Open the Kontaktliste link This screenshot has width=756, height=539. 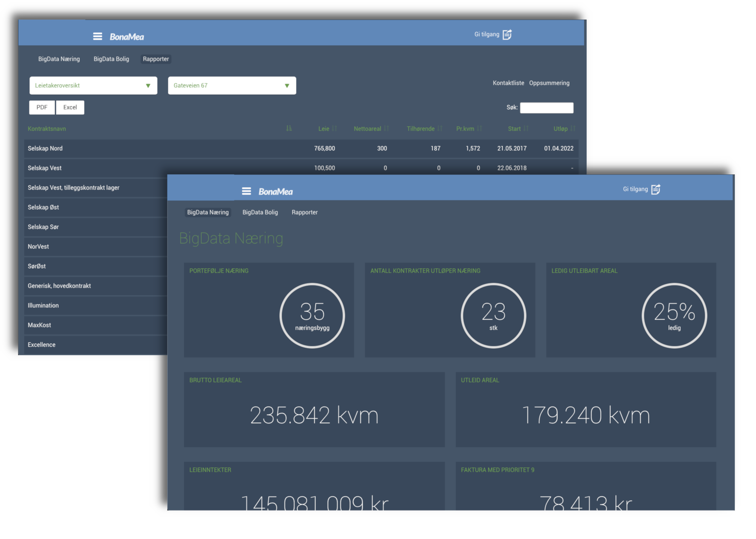[508, 83]
